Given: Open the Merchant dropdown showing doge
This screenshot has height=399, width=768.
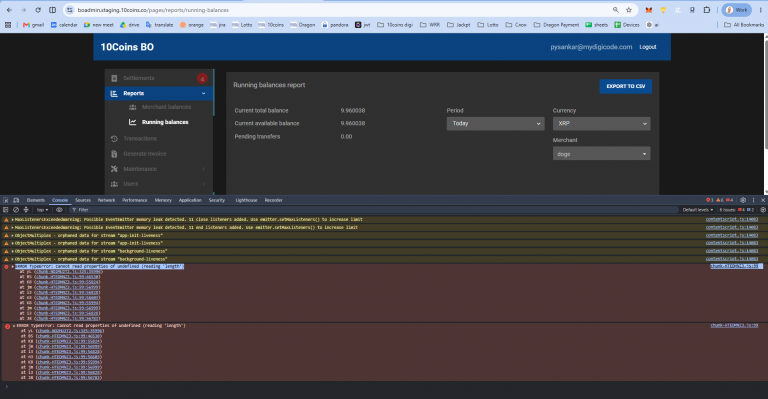Looking at the screenshot, I should tap(601, 154).
